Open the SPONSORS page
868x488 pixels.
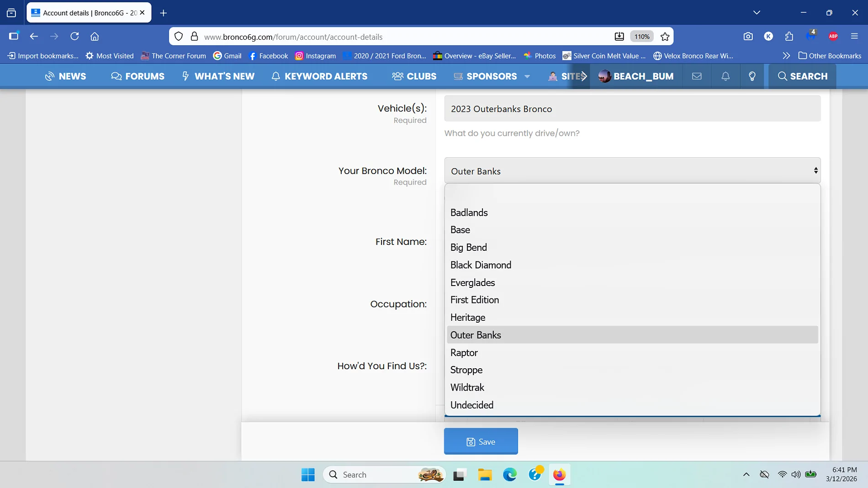[x=485, y=76]
